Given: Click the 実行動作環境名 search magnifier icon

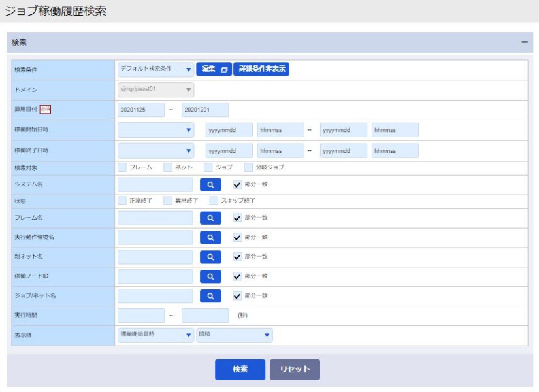Looking at the screenshot, I should (210, 238).
